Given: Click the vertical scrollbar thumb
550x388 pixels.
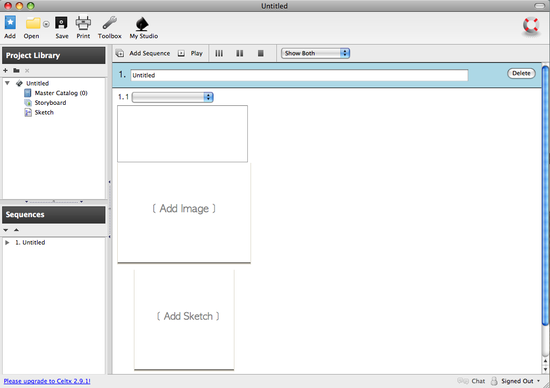Looking at the screenshot, I should (x=545, y=195).
